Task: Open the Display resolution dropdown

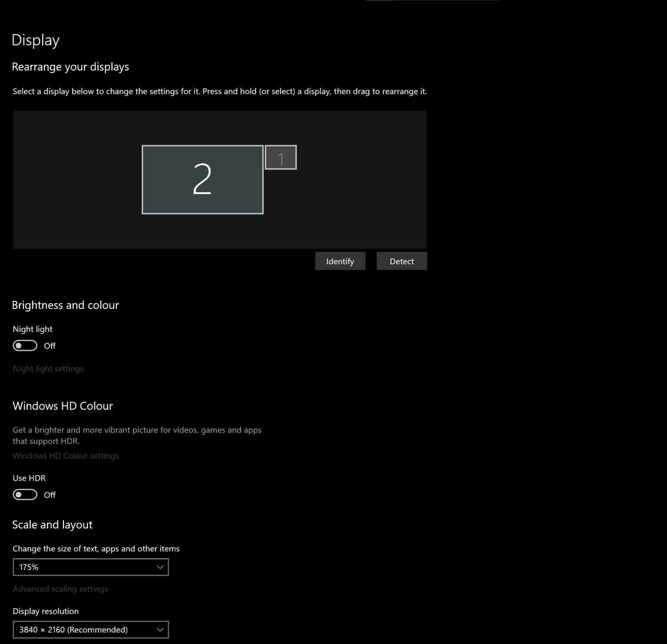Action: pos(91,630)
